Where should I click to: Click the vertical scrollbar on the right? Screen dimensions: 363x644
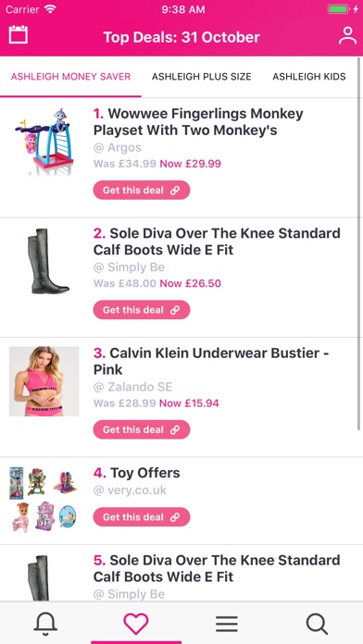(x=359, y=244)
